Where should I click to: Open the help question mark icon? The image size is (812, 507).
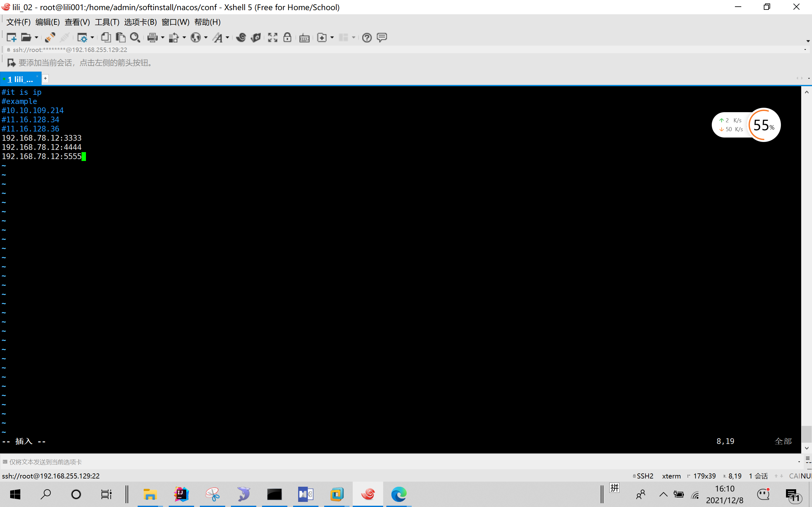point(367,38)
